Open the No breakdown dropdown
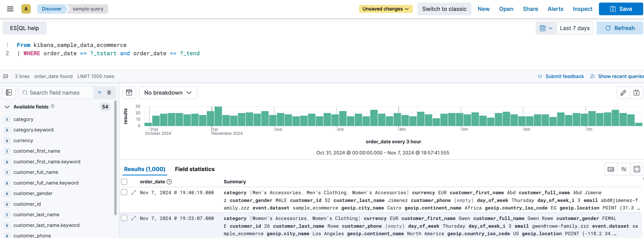The image size is (644, 238). (x=168, y=92)
